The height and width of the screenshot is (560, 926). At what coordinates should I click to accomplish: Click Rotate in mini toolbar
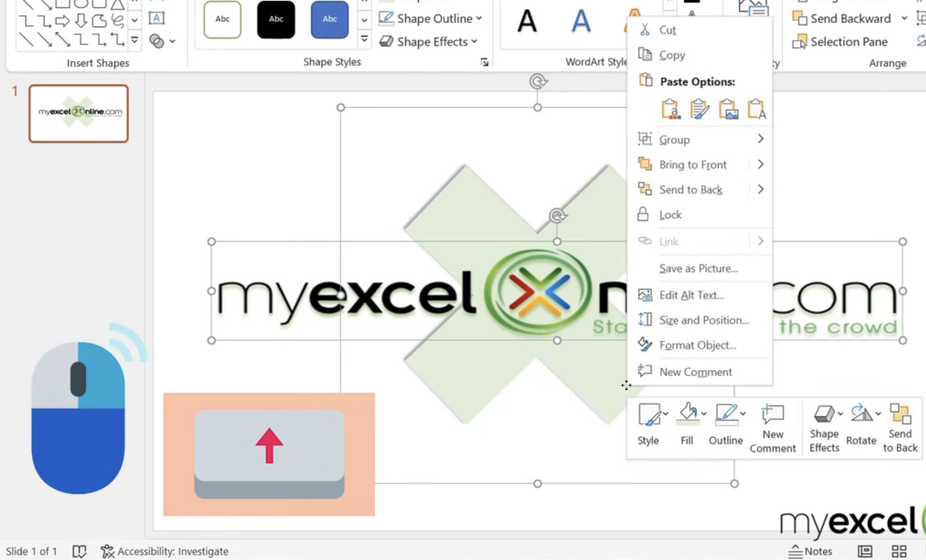[x=862, y=425]
